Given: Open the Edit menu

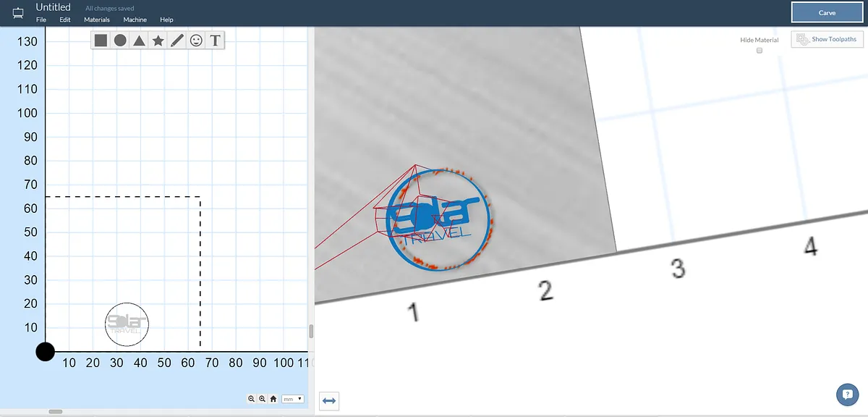Looking at the screenshot, I should pyautogui.click(x=65, y=20).
